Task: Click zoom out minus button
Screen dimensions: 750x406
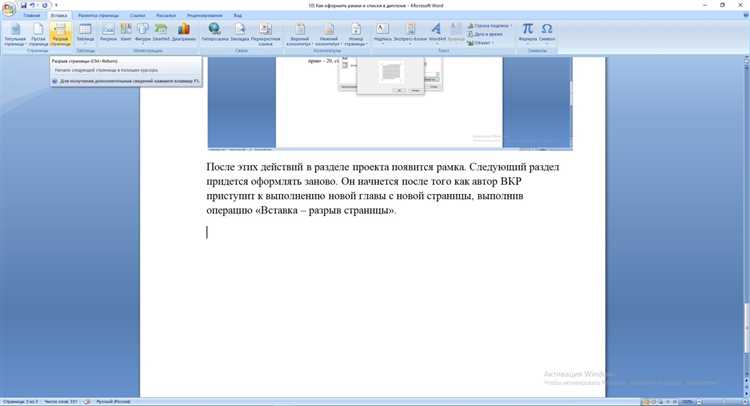Action: pos(698,402)
